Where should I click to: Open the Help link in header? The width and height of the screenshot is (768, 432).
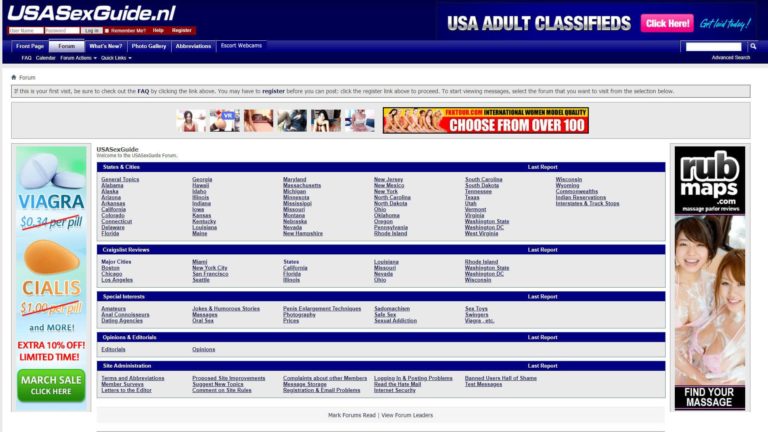point(158,30)
